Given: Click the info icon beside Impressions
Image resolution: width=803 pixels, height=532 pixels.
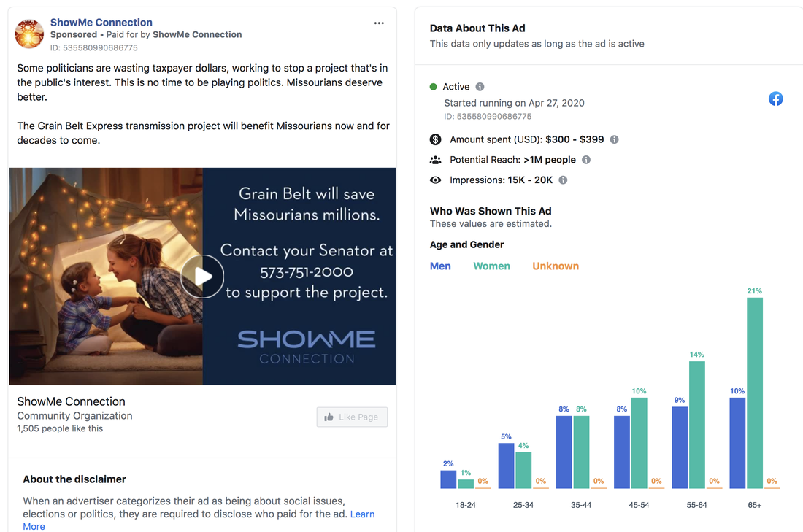Looking at the screenshot, I should click(563, 180).
